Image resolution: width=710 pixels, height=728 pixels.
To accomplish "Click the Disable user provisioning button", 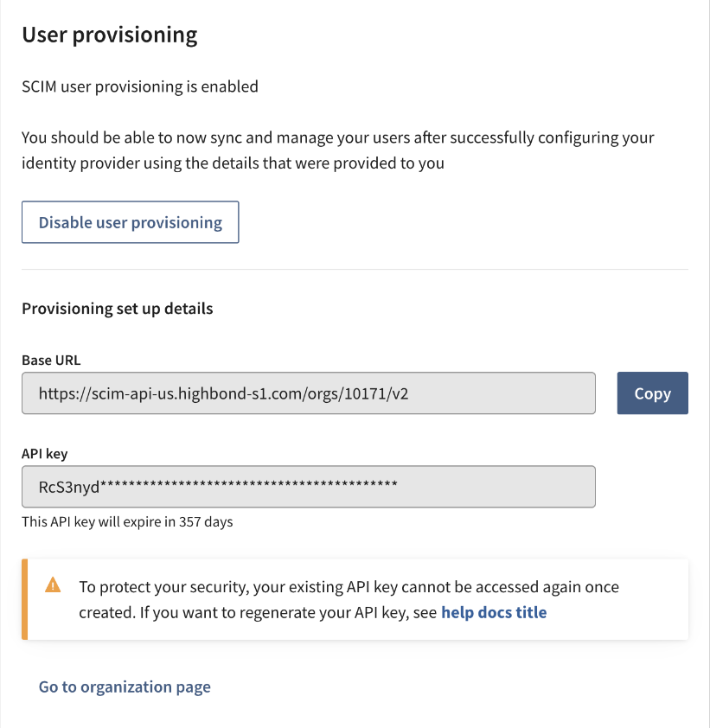I will click(x=130, y=222).
